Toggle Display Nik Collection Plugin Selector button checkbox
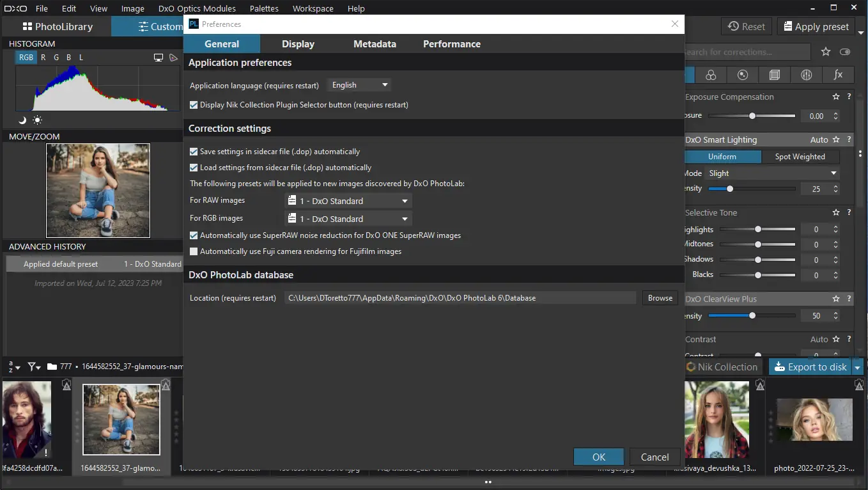868x490 pixels. [194, 105]
